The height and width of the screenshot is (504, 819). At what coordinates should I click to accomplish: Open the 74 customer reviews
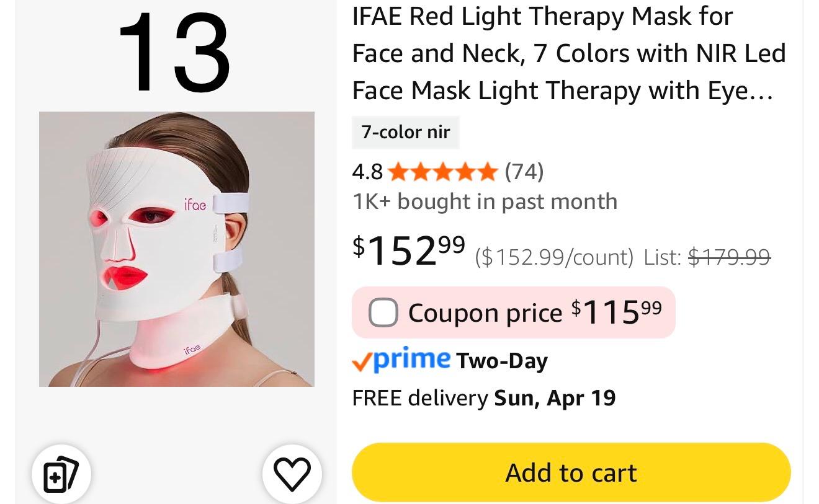[524, 172]
